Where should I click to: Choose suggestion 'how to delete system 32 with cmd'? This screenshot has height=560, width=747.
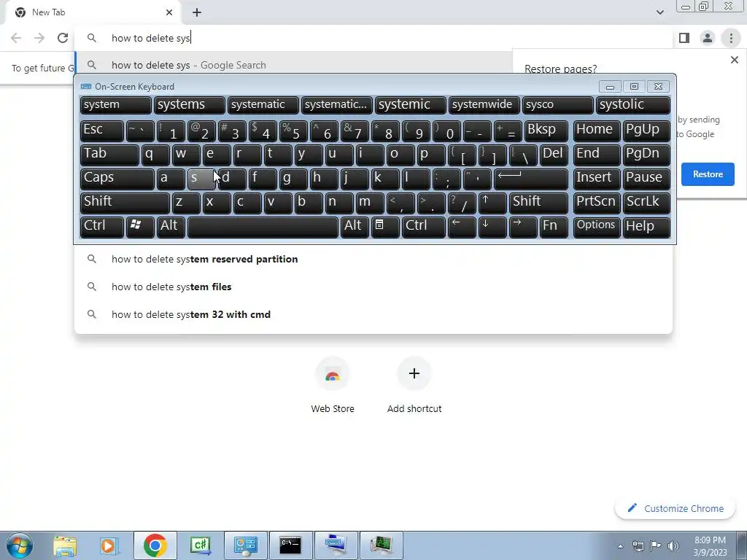(373, 314)
